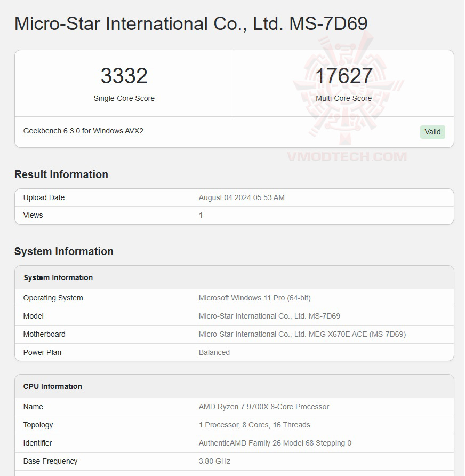Click the single-core score 3332
This screenshot has width=465, height=476.
tap(124, 76)
